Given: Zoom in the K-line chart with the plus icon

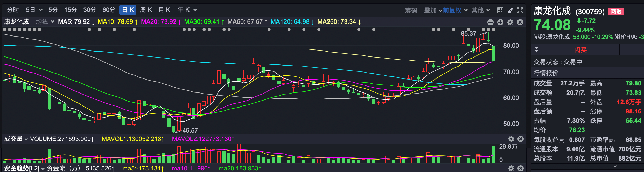Looking at the screenshot, I should pyautogui.click(x=500, y=22).
